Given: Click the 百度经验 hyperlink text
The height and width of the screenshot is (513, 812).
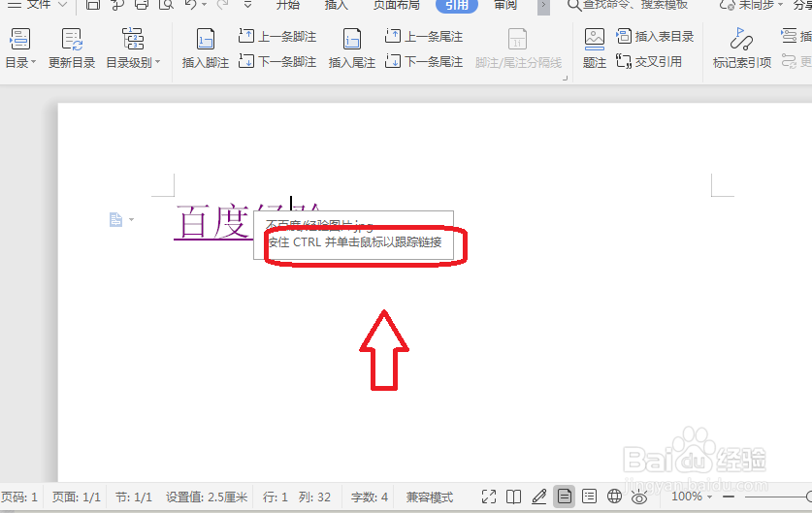Looking at the screenshot, I should pos(212,221).
